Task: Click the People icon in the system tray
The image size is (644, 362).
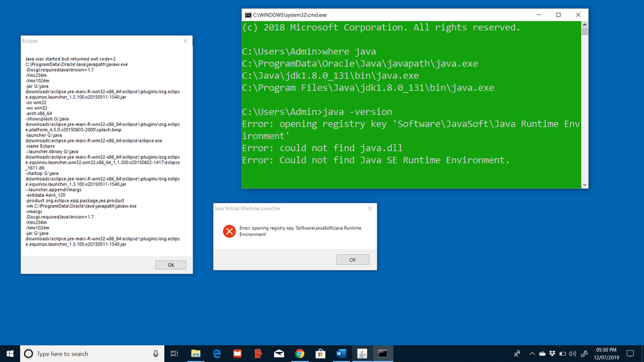Action: click(x=517, y=353)
